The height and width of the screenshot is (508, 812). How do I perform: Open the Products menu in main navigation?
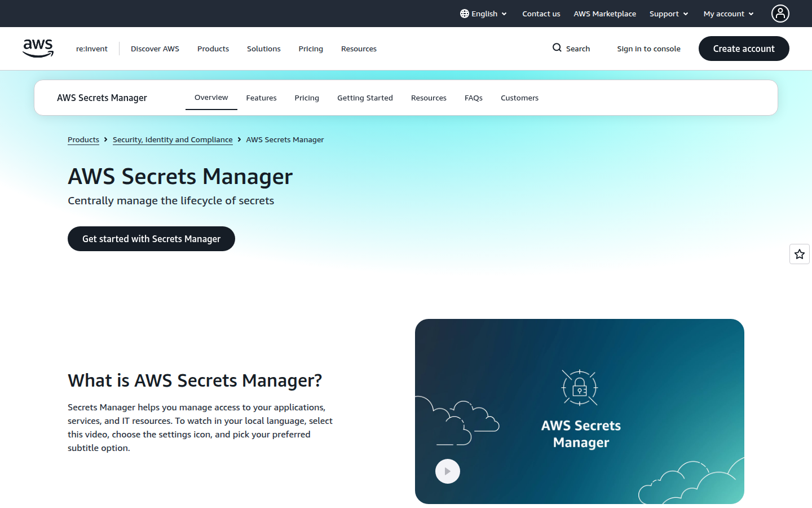pos(213,49)
